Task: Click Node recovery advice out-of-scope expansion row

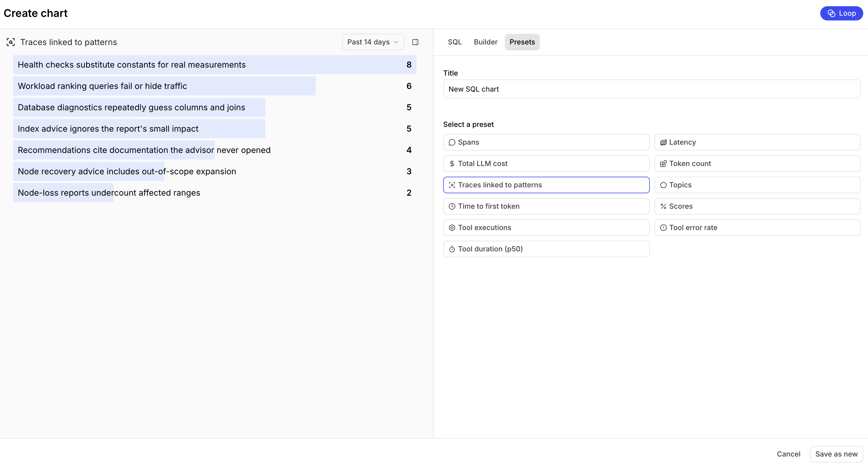Action: coord(214,171)
